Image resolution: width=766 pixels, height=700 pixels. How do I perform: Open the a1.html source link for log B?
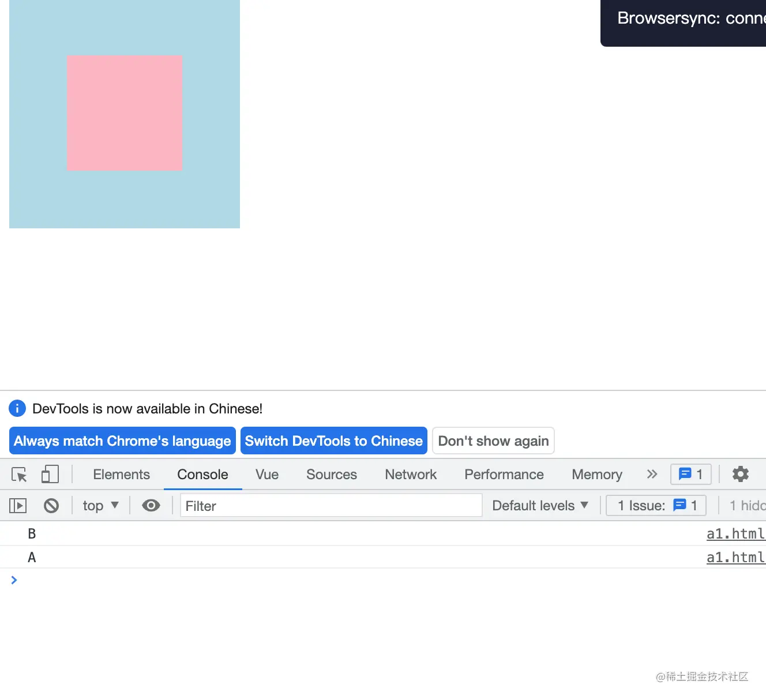736,534
